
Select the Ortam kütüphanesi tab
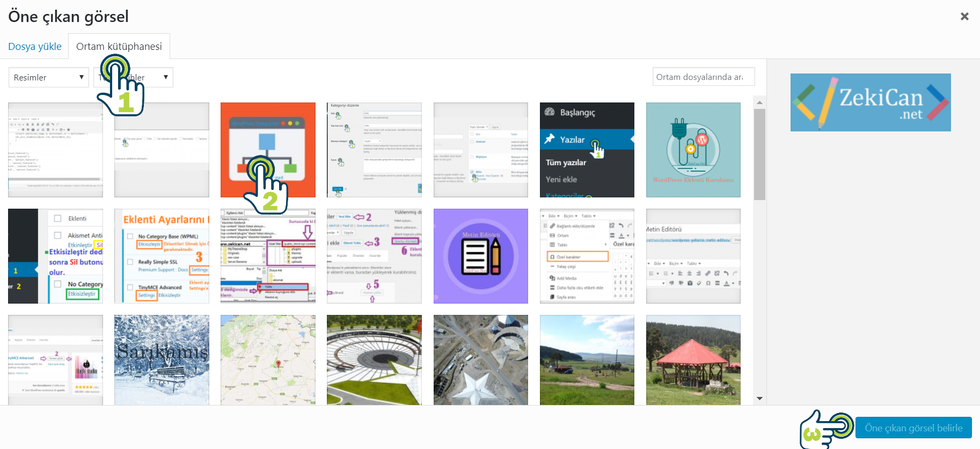click(x=119, y=47)
